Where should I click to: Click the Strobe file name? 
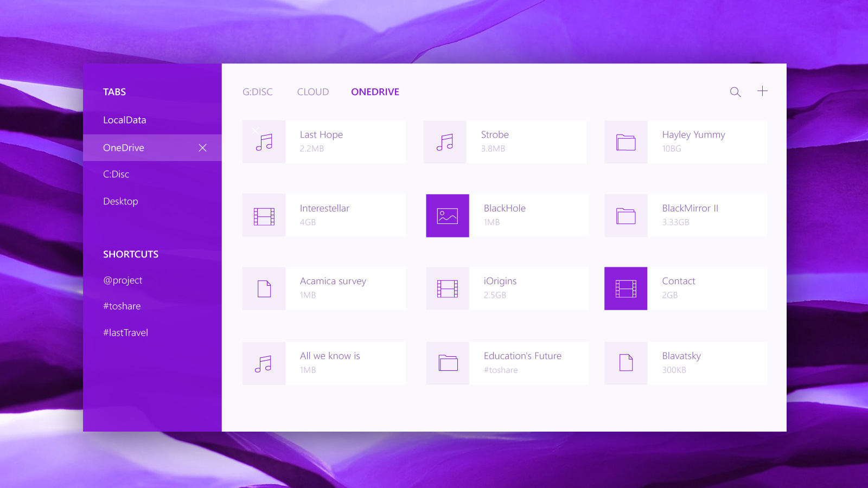click(495, 134)
